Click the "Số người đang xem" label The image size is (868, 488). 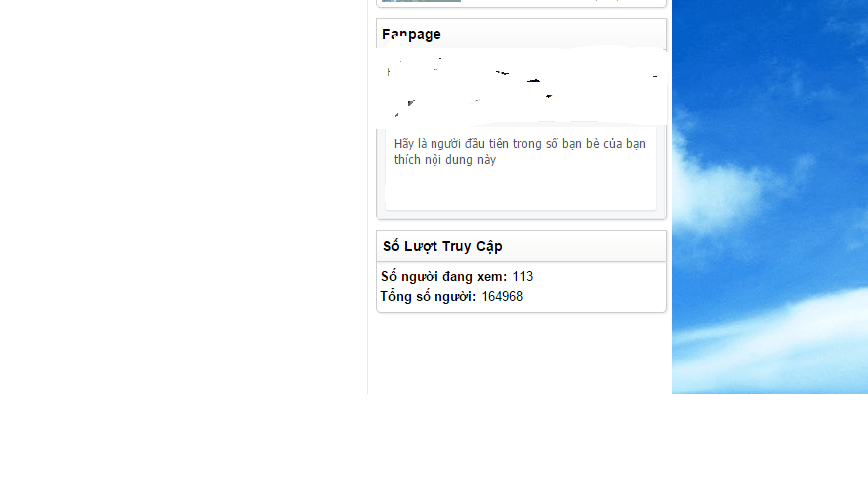pos(443,276)
